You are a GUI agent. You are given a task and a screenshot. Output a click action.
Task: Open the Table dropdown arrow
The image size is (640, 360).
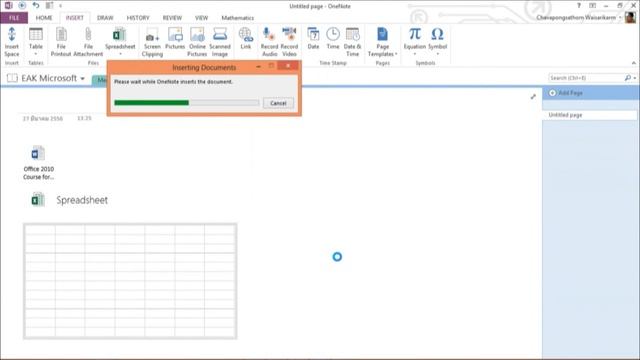[x=36, y=54]
